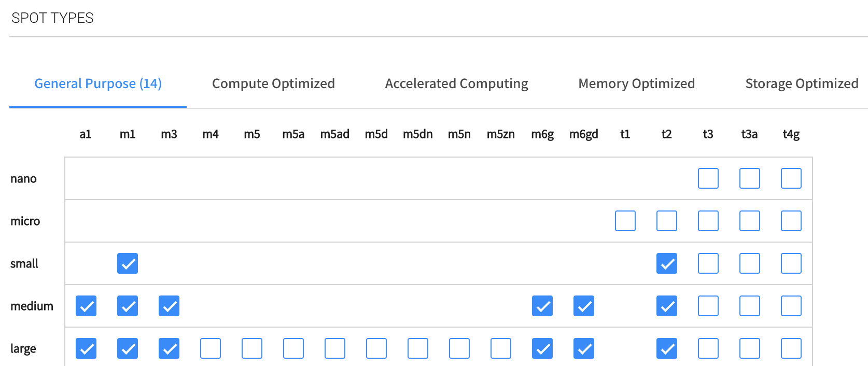
Task: Enable the t3a medium checkbox
Action: pyautogui.click(x=750, y=306)
